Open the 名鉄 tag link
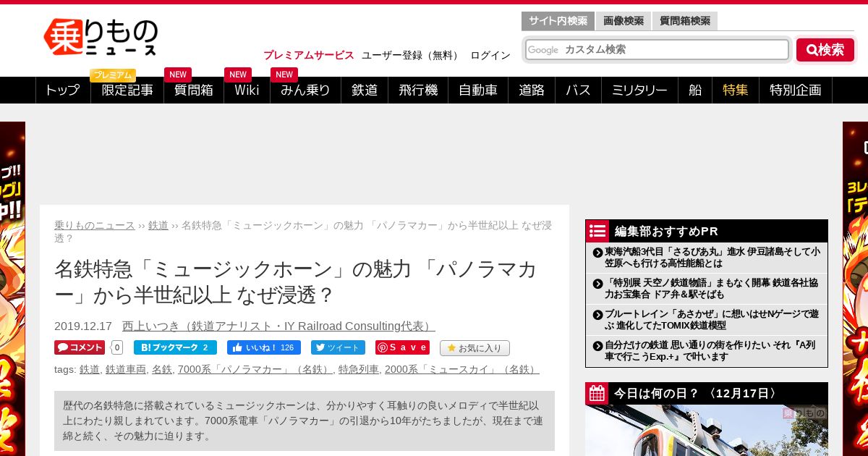The width and height of the screenshot is (868, 456). (162, 369)
